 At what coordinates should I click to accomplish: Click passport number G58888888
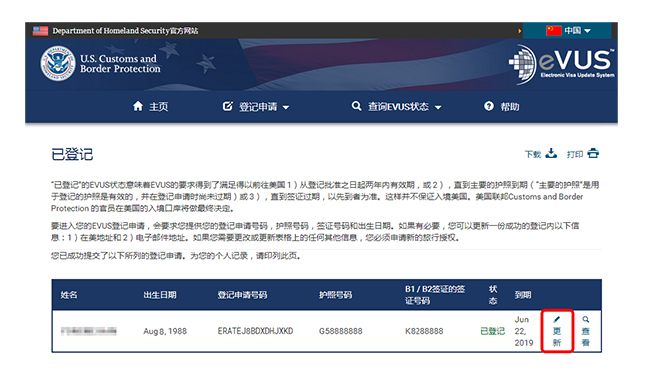point(340,331)
